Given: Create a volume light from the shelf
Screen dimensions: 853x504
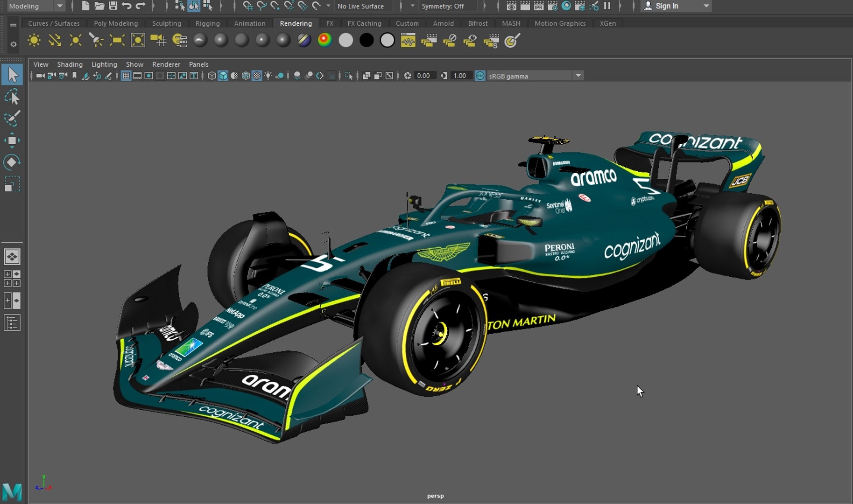Looking at the screenshot, I should pyautogui.click(x=138, y=41).
